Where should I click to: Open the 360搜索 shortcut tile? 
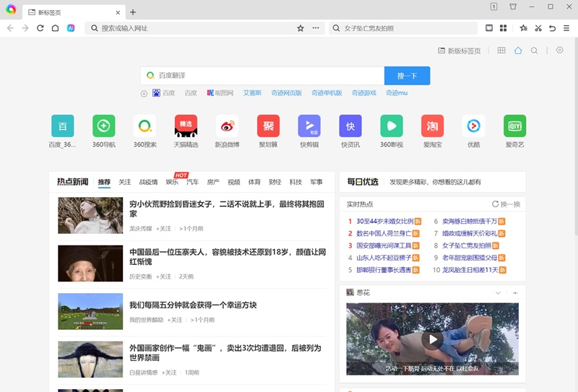145,131
